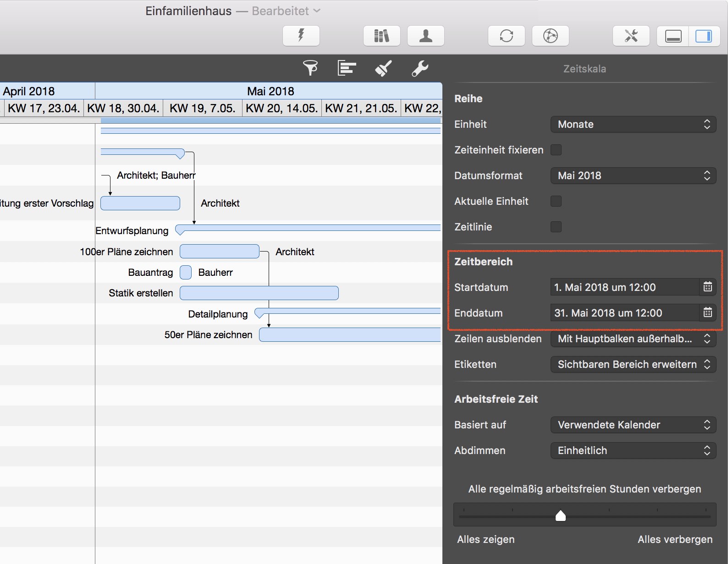Image resolution: width=728 pixels, height=564 pixels.
Task: Toggle the right sidebar panel button
Action: [703, 36]
